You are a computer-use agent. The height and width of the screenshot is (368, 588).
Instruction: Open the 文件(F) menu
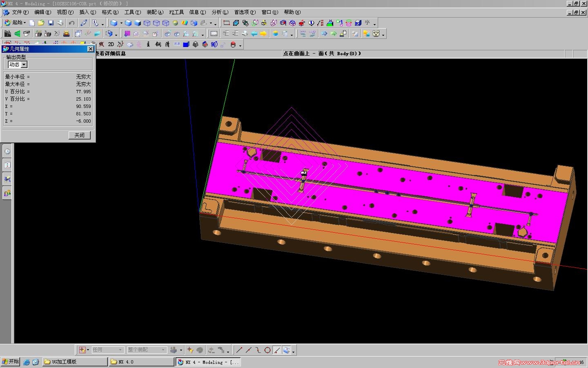[x=20, y=12]
